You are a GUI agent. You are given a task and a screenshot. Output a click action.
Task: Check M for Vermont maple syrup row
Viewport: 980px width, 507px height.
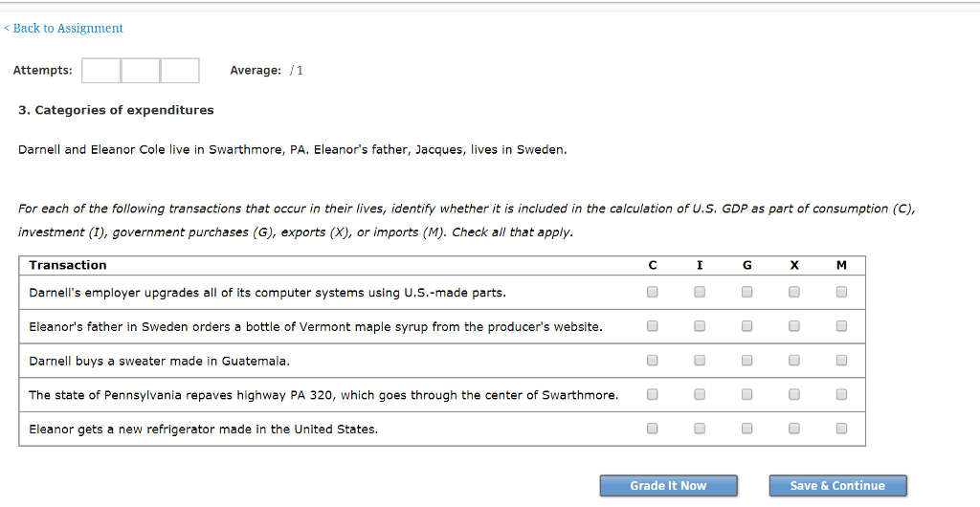tap(841, 326)
